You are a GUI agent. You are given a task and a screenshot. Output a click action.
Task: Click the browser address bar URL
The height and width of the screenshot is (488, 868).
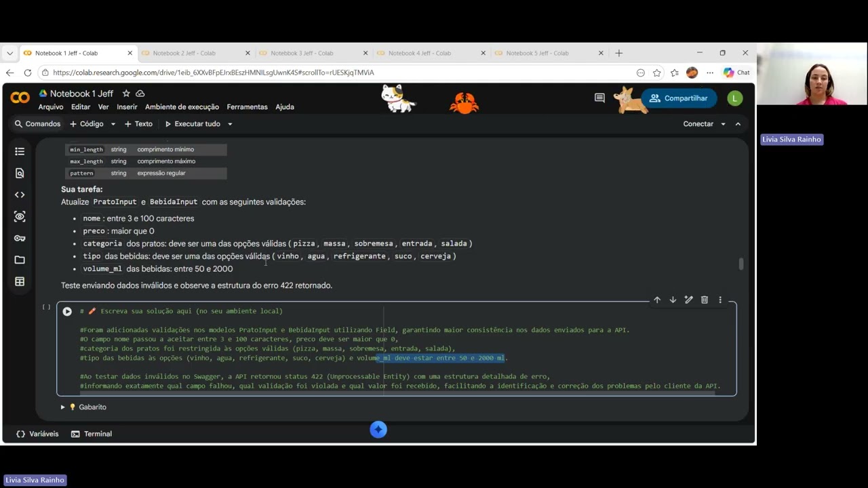pyautogui.click(x=213, y=73)
